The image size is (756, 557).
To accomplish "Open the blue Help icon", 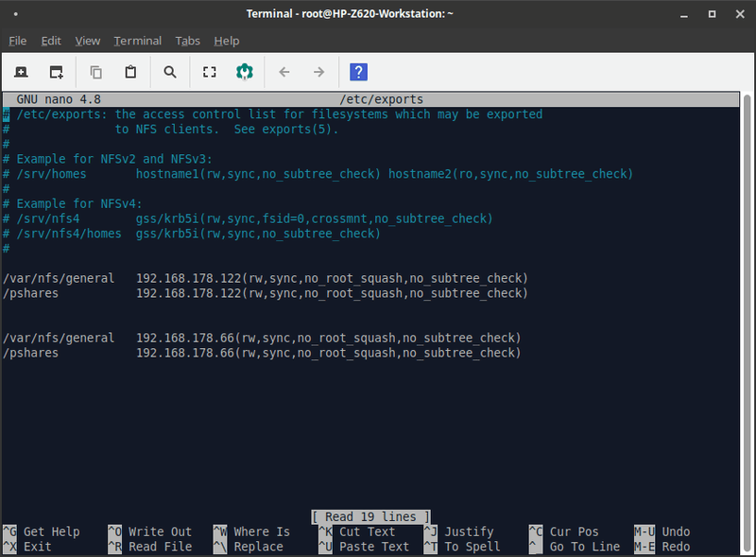I will pyautogui.click(x=358, y=73).
